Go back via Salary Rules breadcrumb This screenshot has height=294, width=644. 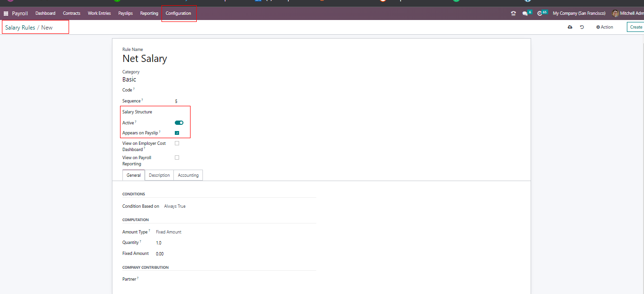coord(20,28)
